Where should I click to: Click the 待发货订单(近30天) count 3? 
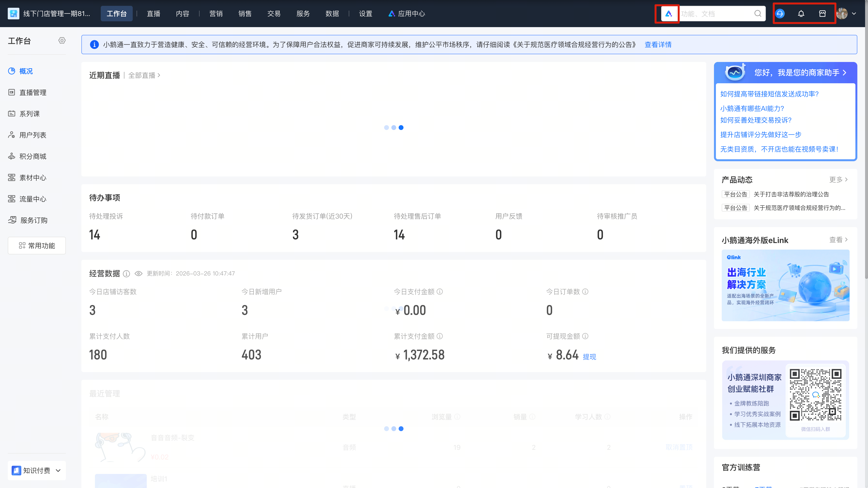point(295,235)
